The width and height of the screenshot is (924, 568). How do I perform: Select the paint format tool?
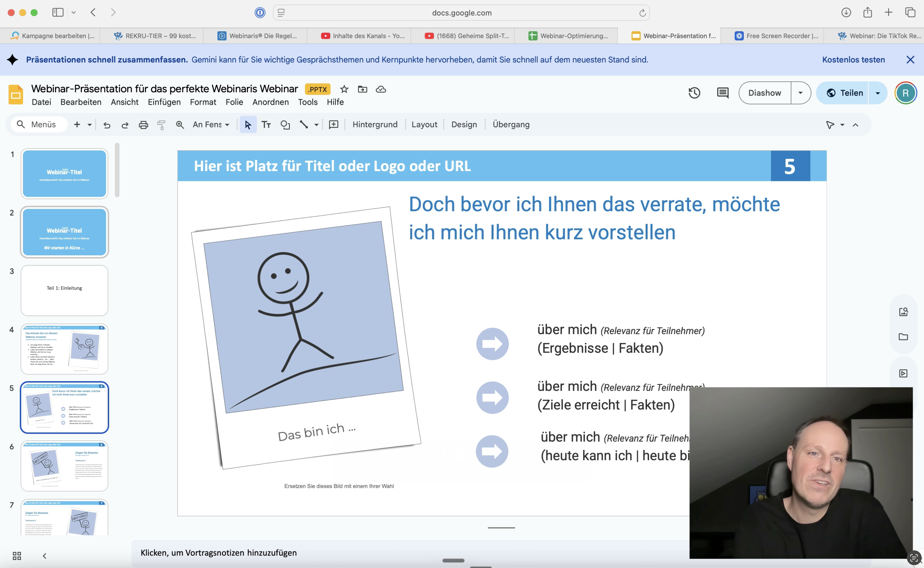[161, 125]
